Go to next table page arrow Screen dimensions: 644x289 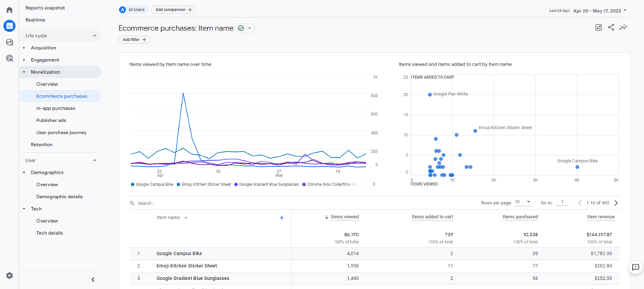click(616, 203)
